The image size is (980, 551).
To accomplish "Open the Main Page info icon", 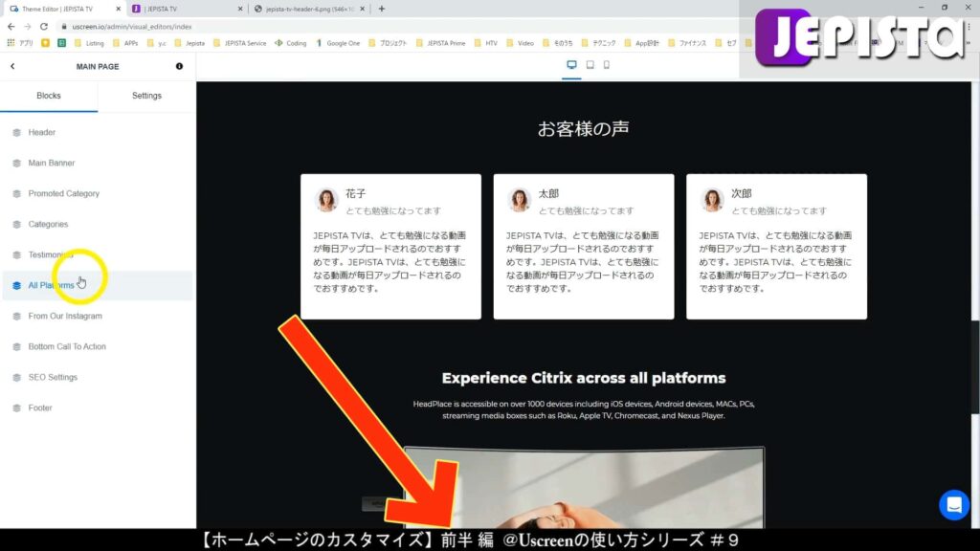I will (179, 66).
